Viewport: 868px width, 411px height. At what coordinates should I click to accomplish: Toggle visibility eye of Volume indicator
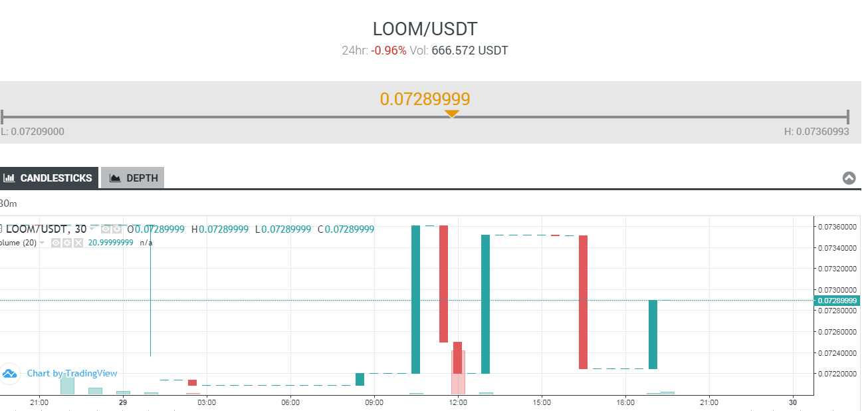(x=56, y=243)
